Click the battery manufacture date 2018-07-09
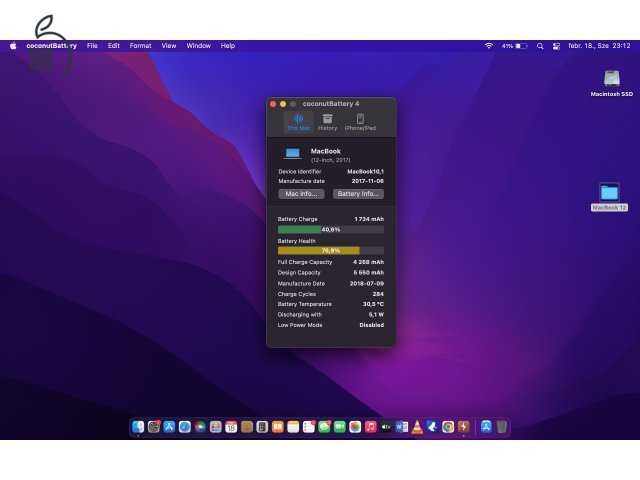This screenshot has height=480, width=640. (x=367, y=283)
